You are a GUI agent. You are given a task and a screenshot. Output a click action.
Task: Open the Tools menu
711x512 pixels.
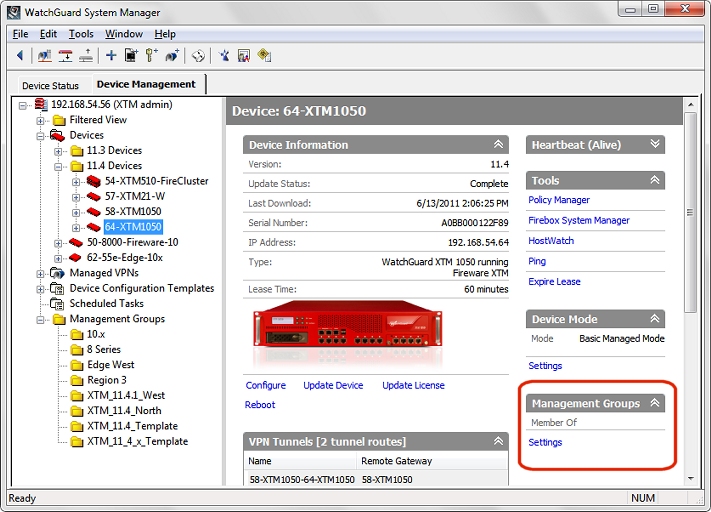click(81, 34)
